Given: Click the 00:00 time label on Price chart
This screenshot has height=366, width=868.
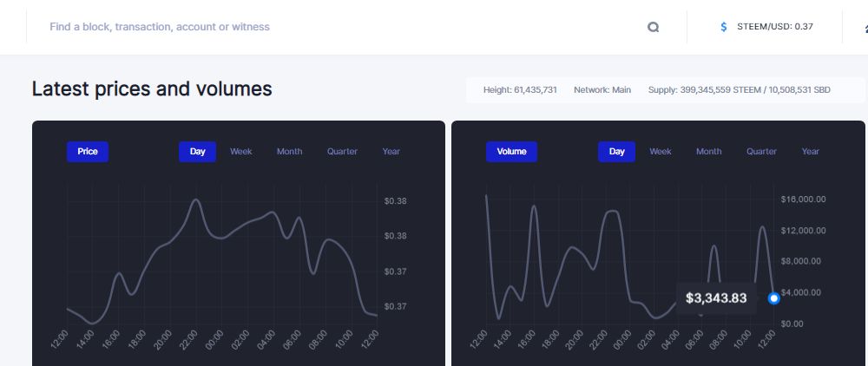Looking at the screenshot, I should tap(214, 339).
